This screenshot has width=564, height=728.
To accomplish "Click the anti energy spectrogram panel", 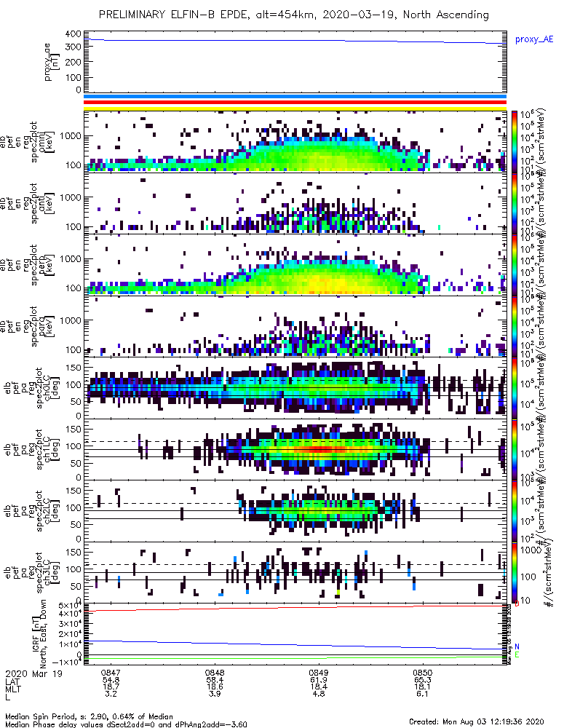I will (x=295, y=203).
